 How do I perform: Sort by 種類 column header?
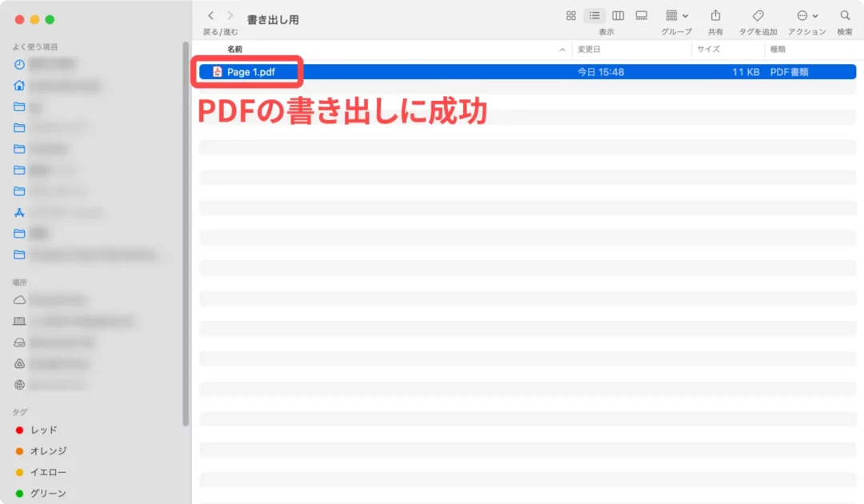click(777, 50)
